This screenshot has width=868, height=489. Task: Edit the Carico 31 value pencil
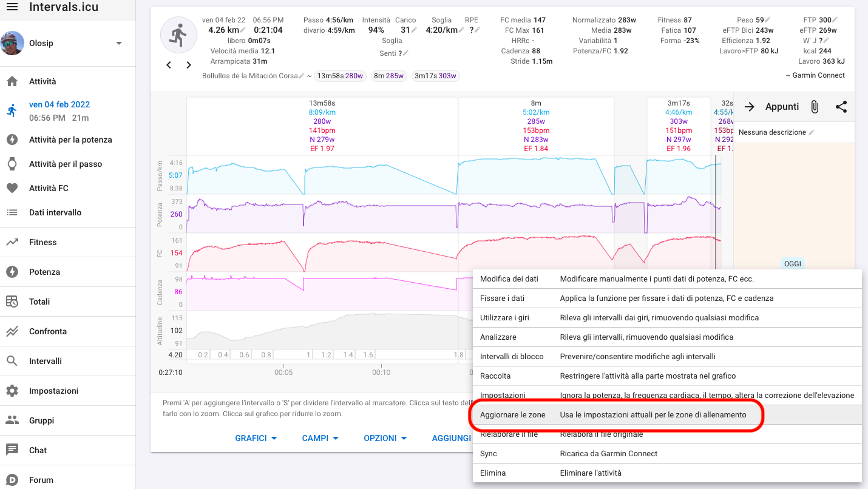(415, 30)
